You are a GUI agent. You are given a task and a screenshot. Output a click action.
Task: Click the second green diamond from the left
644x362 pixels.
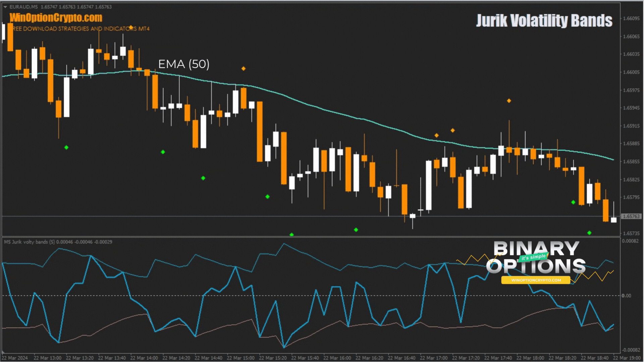point(163,152)
